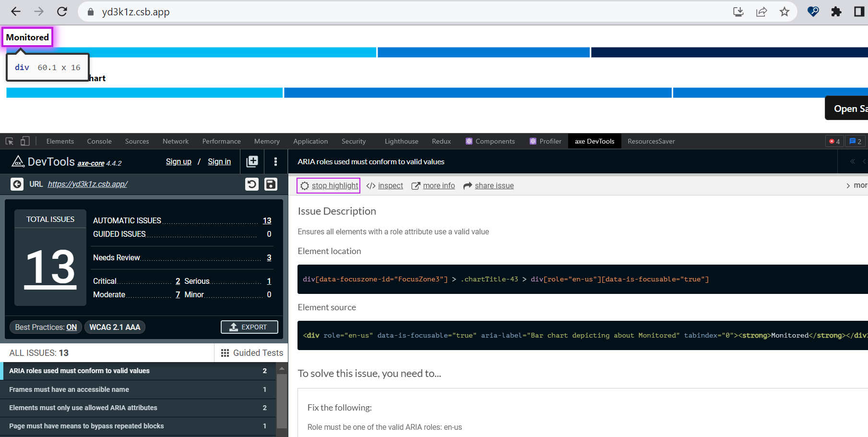Show the 2 messages badge

(855, 141)
